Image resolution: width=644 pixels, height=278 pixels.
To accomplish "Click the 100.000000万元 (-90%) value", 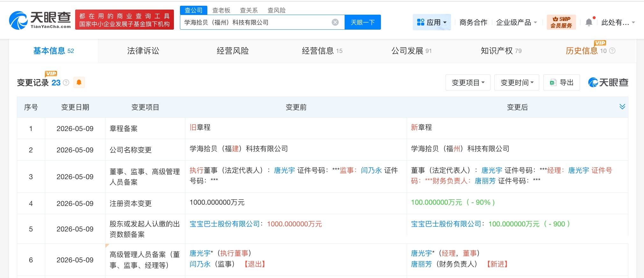I will point(453,202).
